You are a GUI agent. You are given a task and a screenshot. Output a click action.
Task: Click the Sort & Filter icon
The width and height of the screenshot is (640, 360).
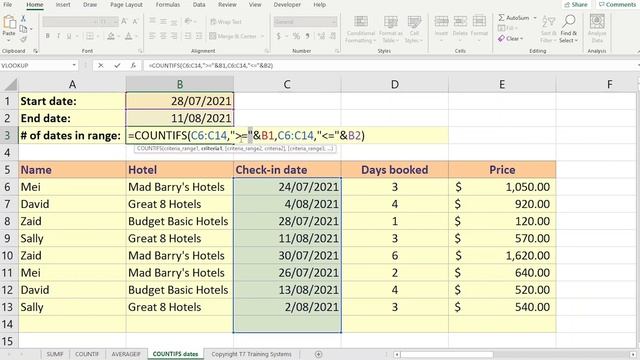(548, 22)
